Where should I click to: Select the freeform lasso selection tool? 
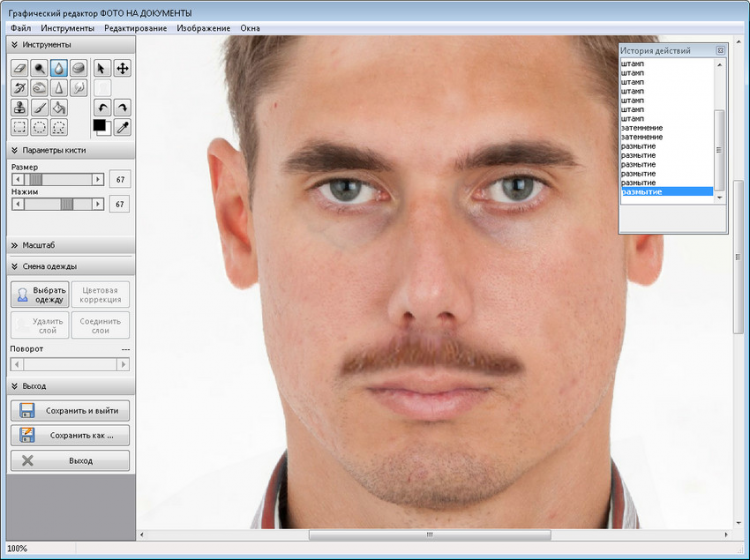click(x=59, y=127)
